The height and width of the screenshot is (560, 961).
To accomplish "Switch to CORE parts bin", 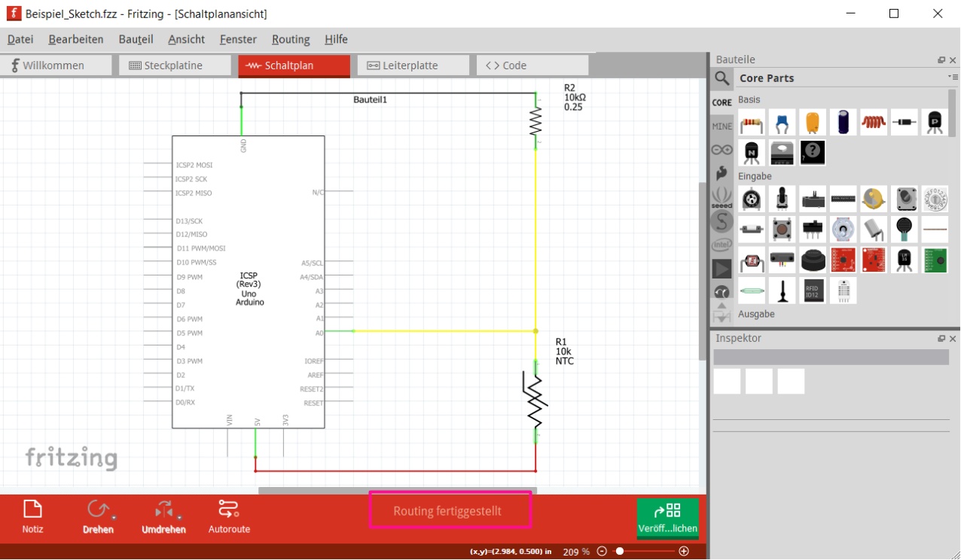I will pyautogui.click(x=722, y=102).
